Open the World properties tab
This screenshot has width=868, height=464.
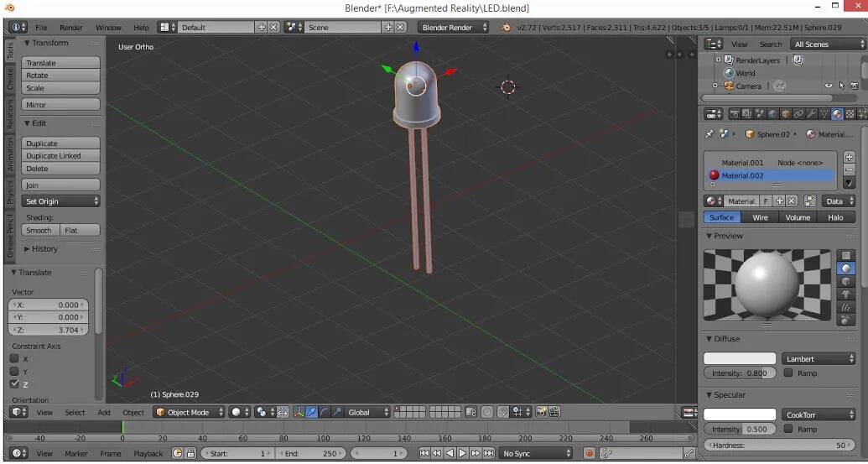[772, 114]
